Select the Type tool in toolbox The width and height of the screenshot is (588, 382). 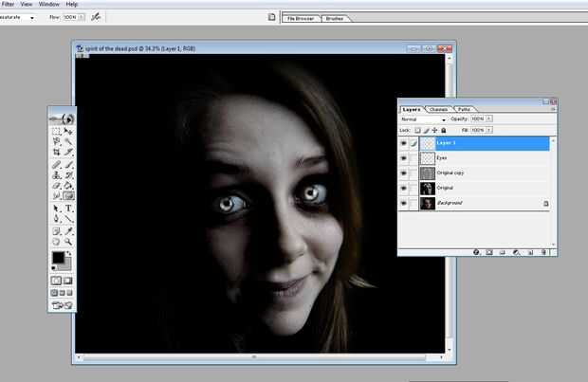click(69, 208)
